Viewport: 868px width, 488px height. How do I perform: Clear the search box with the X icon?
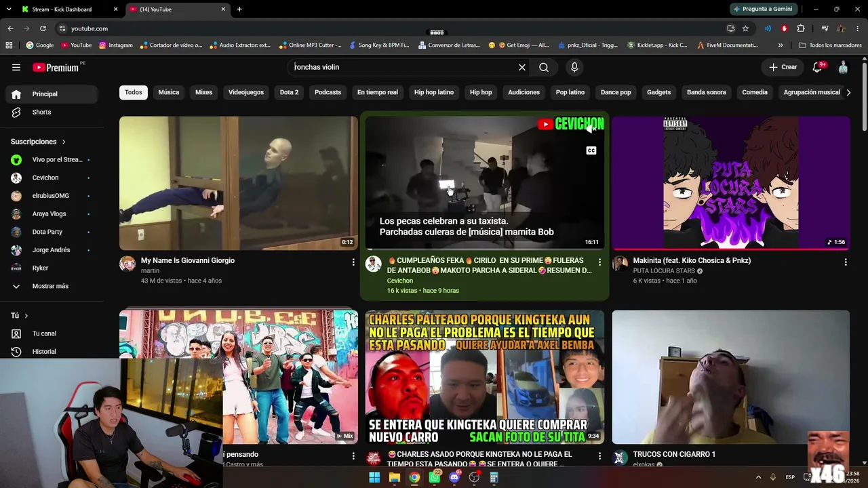(x=522, y=67)
